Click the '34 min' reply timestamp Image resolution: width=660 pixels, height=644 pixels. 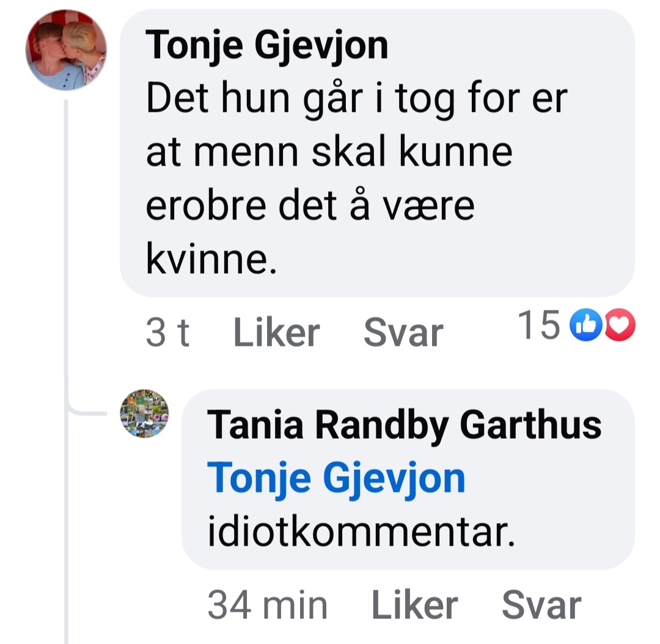(x=268, y=606)
